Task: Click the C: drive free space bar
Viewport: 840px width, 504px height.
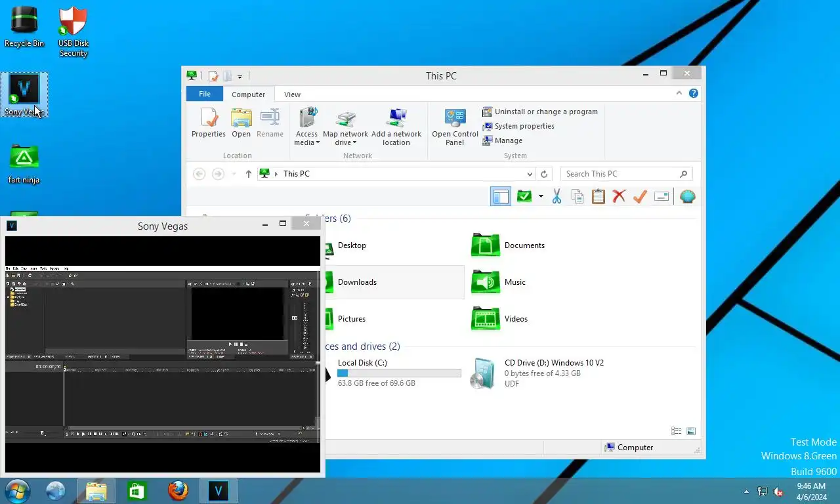Action: click(x=399, y=373)
